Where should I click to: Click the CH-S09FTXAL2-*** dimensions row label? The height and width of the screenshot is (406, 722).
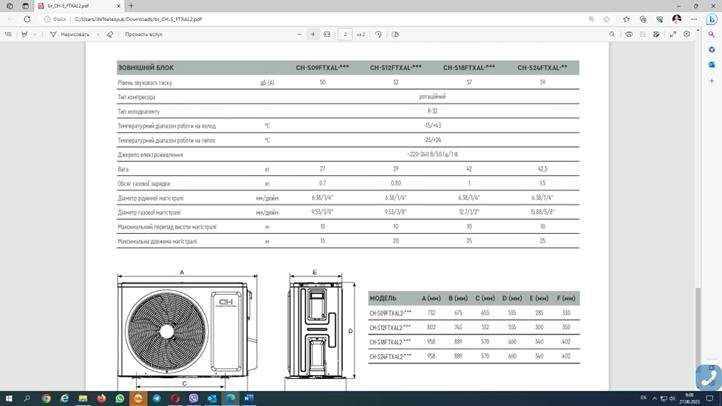[x=390, y=313]
